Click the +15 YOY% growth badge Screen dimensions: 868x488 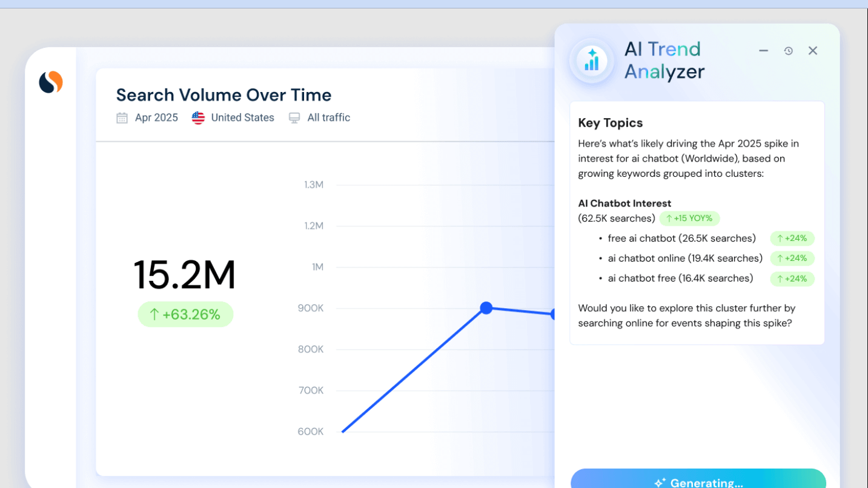pos(689,218)
